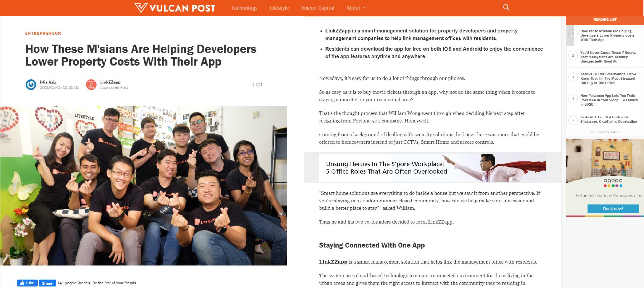Open the Lifestyle menu item

click(279, 8)
